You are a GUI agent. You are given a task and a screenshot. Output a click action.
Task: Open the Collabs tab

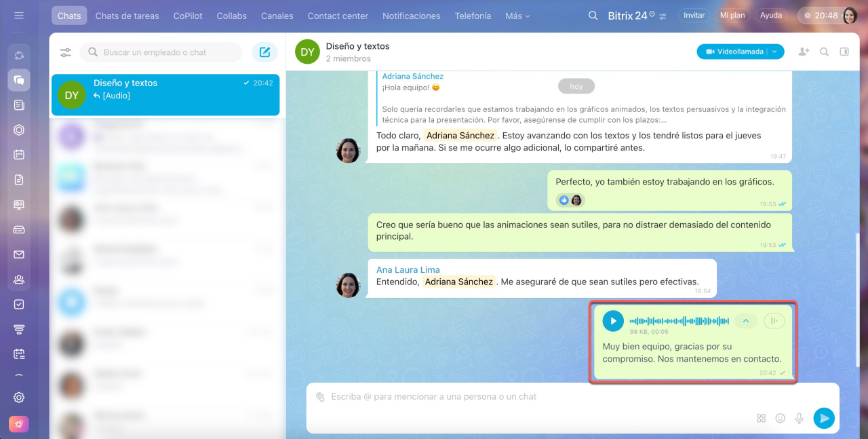pos(232,16)
